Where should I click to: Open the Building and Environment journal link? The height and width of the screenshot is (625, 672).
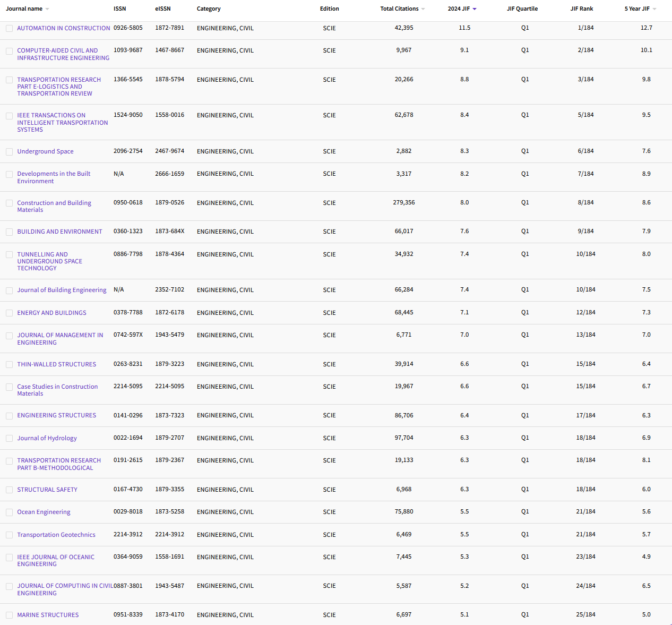click(x=59, y=232)
